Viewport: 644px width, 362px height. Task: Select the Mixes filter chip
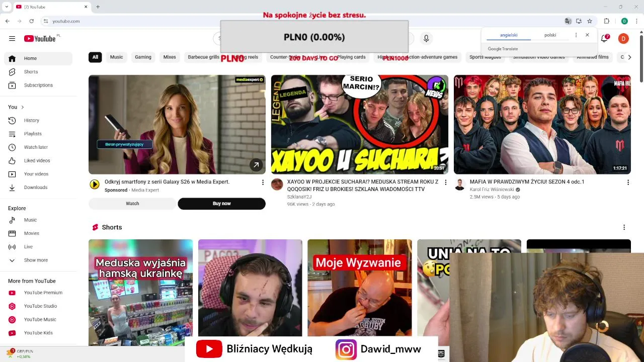(x=170, y=57)
